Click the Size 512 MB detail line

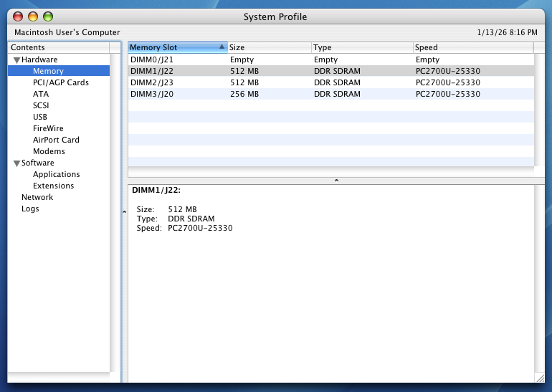tap(166, 209)
